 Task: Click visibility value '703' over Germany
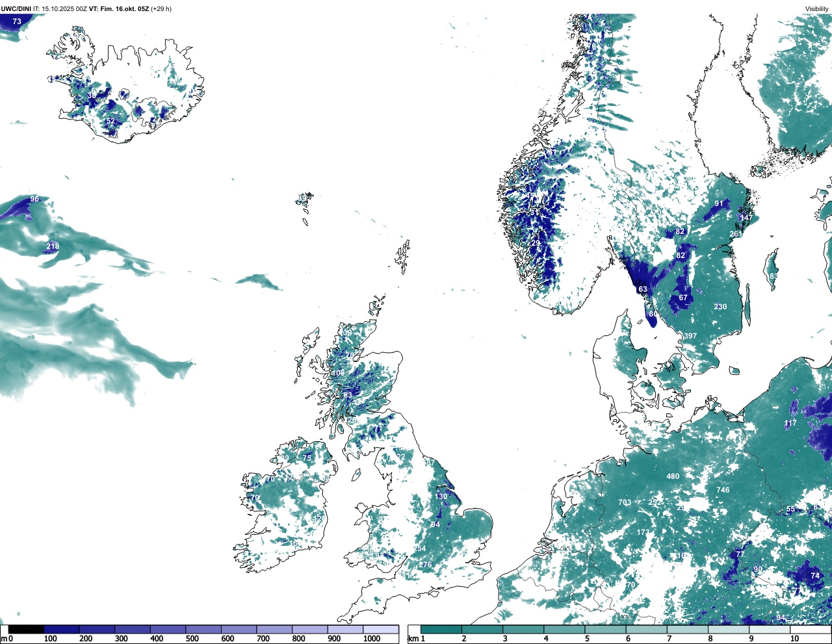tap(625, 502)
